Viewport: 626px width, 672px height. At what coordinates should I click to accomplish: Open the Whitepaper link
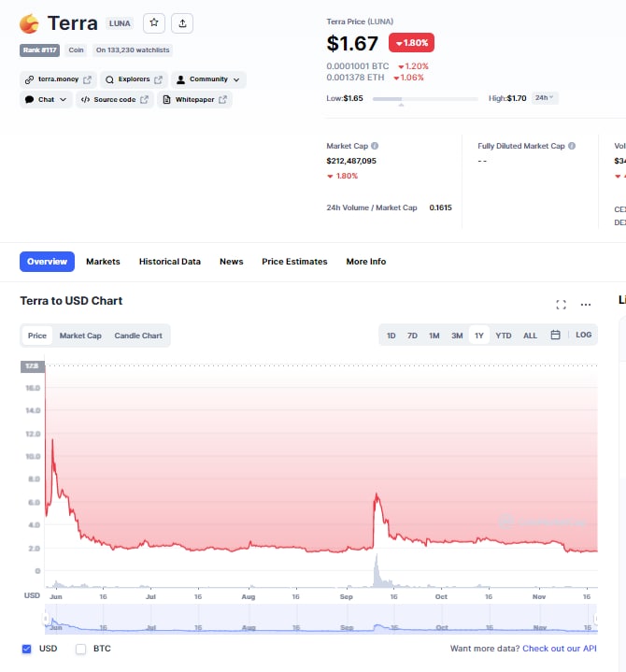194,100
